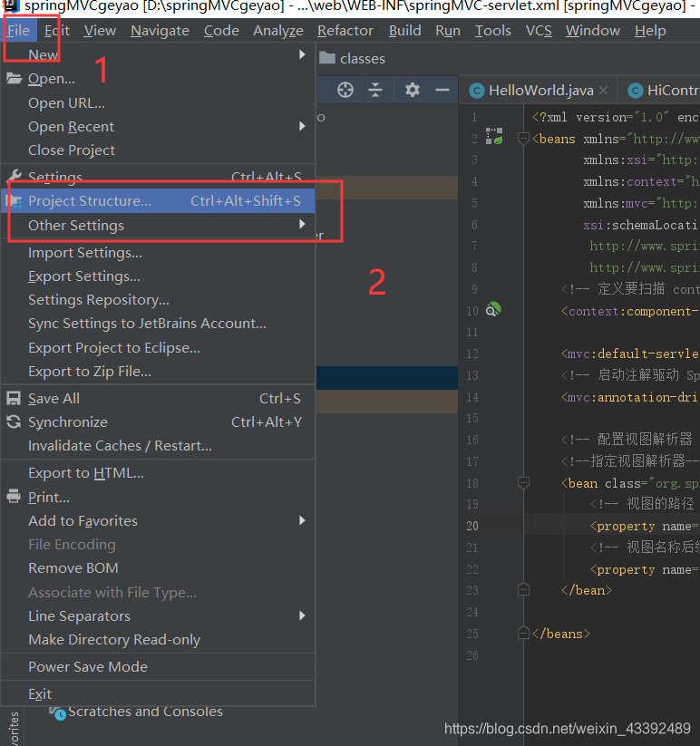Click the classes folder icon in breadcrumb
Screen dimensions: 700x746
coord(327,58)
